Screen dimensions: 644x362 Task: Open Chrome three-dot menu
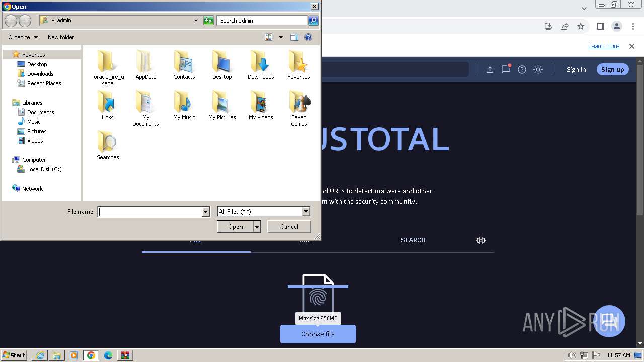[x=633, y=26]
